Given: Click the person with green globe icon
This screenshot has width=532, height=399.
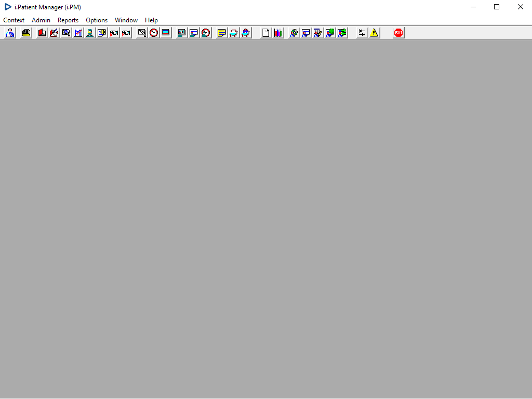Looking at the screenshot, I should 330,33.
